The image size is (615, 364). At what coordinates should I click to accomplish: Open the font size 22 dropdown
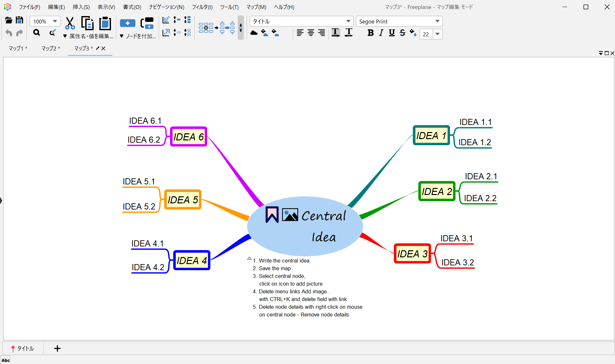pos(437,34)
